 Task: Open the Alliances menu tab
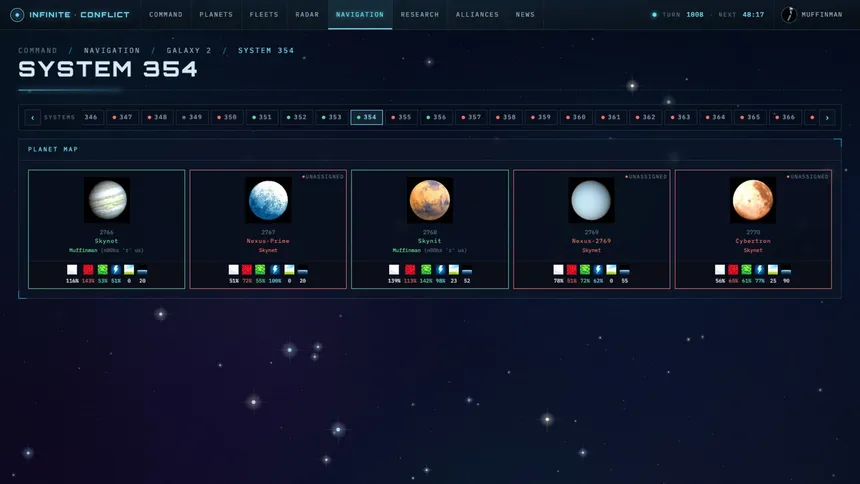click(x=477, y=15)
